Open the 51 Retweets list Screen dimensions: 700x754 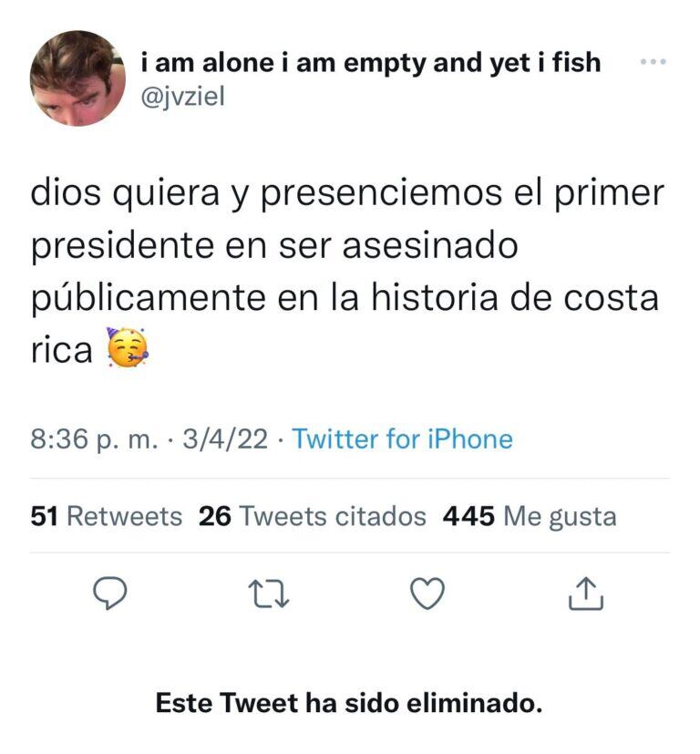[105, 515]
